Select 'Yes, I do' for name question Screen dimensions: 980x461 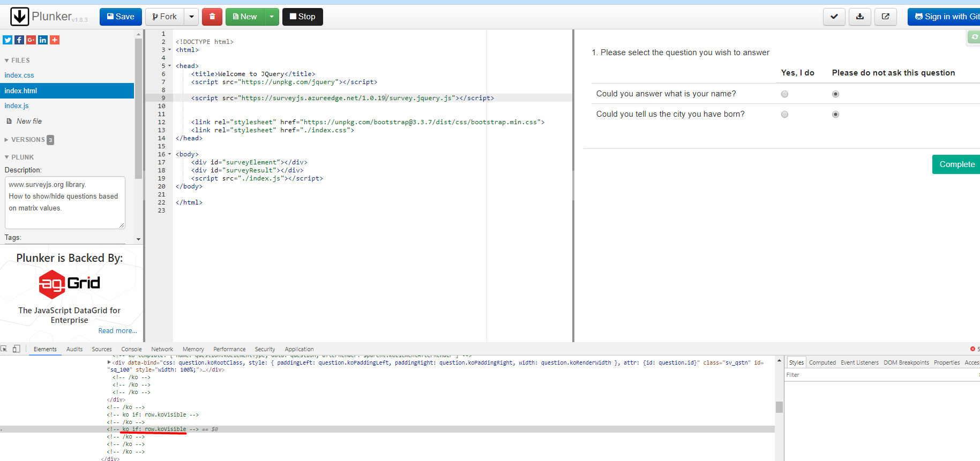[x=784, y=94]
